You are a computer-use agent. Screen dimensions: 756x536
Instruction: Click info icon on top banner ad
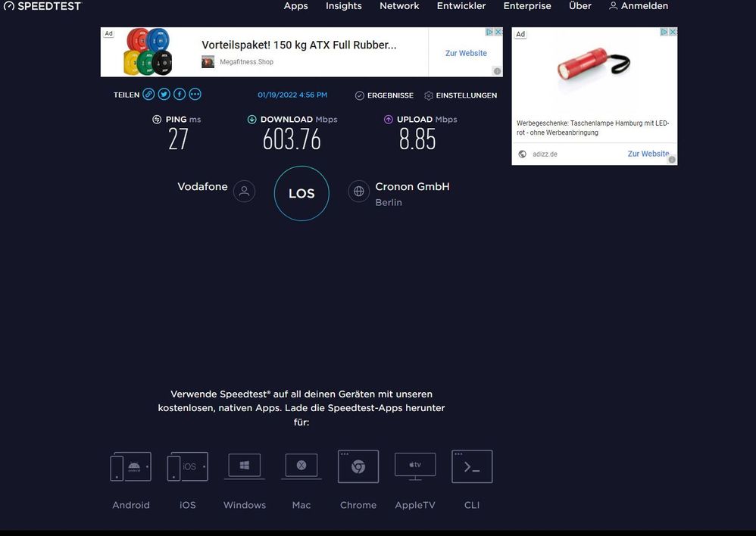pos(497,71)
